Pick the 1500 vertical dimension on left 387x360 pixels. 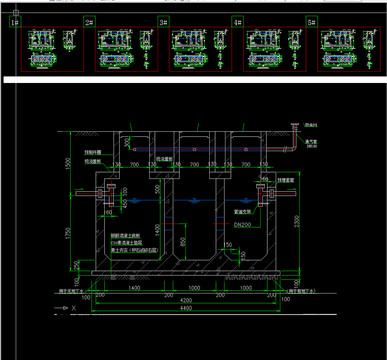[x=68, y=164]
